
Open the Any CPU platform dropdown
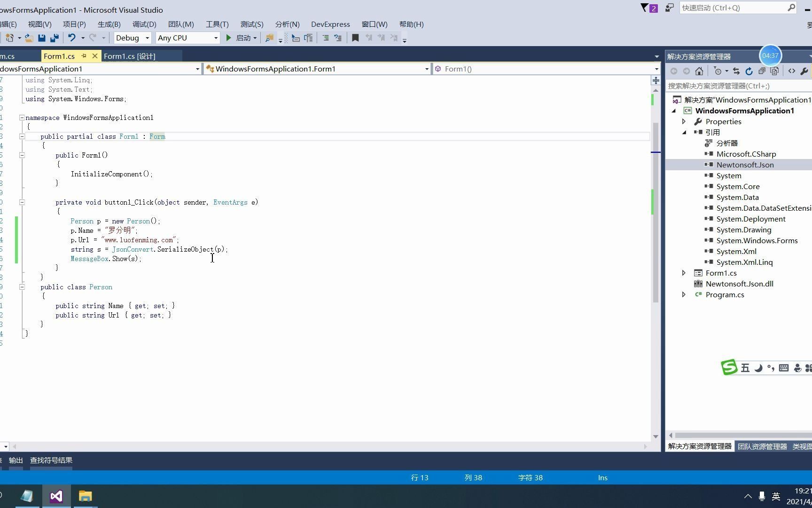pos(216,38)
